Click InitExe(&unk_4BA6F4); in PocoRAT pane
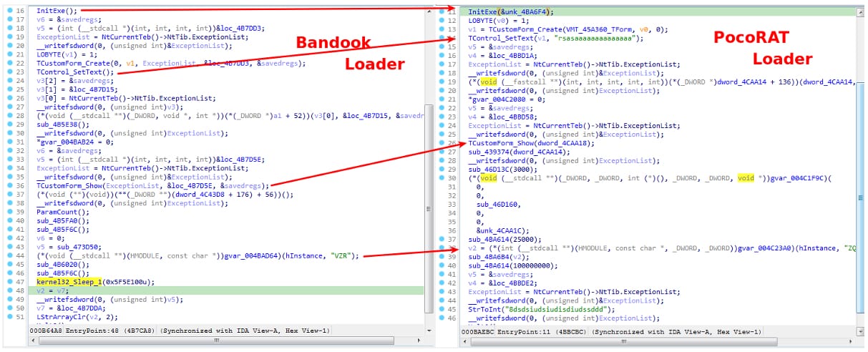 pos(511,12)
